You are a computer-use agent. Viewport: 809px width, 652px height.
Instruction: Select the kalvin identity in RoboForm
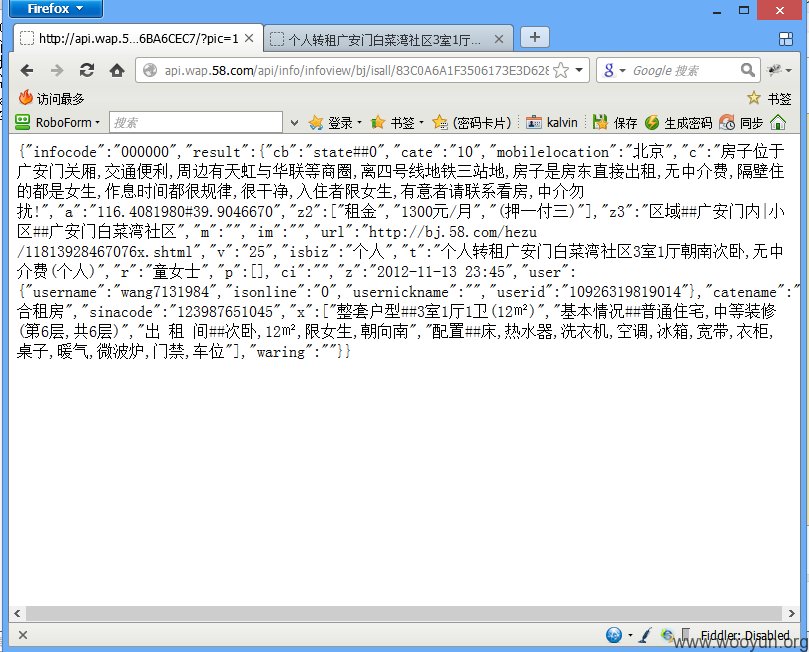coord(552,122)
